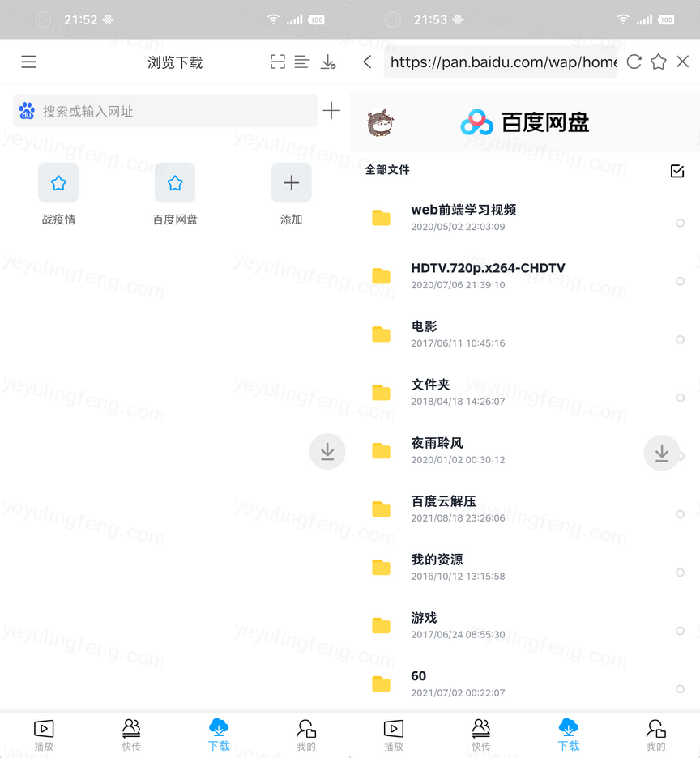
Task: Switch to 快传 tab on left screen
Action: coord(131,735)
